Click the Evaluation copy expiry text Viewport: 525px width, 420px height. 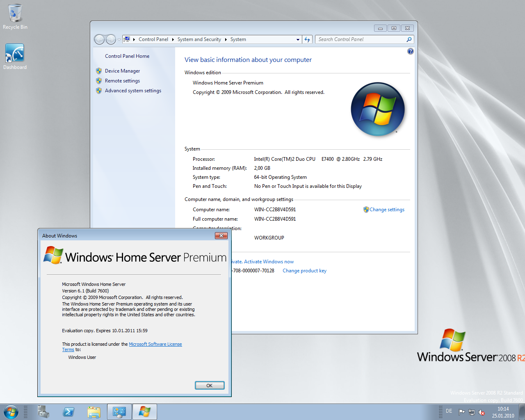tap(105, 331)
